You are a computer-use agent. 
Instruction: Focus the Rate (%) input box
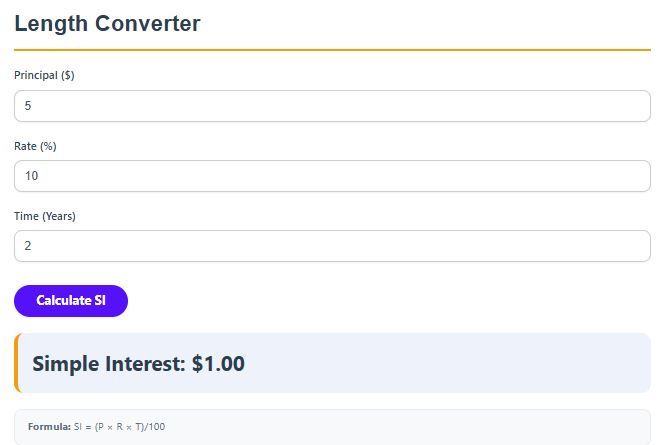[x=332, y=176]
